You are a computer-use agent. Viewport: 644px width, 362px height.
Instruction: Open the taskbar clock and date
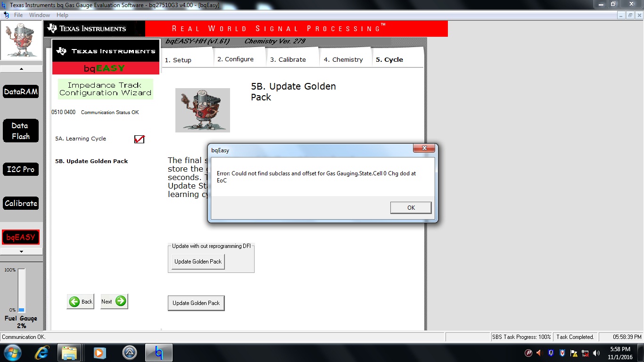pyautogui.click(x=619, y=353)
